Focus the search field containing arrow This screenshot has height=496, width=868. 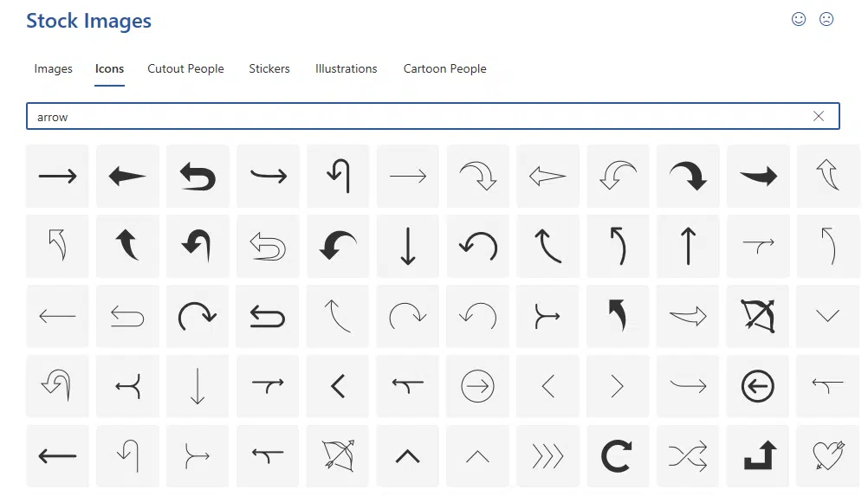[433, 116]
